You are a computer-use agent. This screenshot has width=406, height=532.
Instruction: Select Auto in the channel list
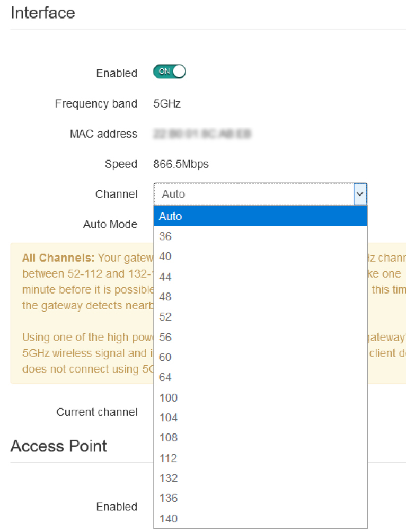tap(260, 216)
